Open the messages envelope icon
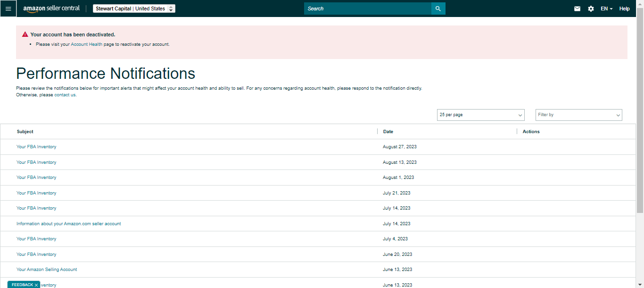 point(577,8)
